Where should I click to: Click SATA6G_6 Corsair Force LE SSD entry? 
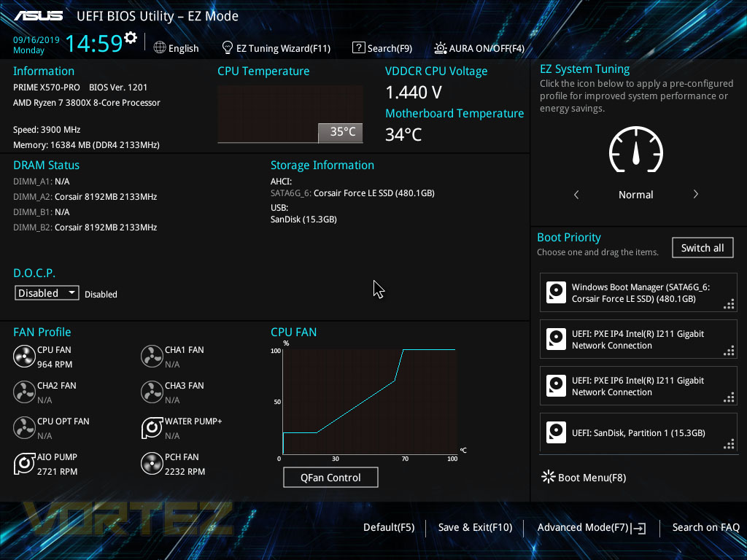pyautogui.click(x=352, y=192)
